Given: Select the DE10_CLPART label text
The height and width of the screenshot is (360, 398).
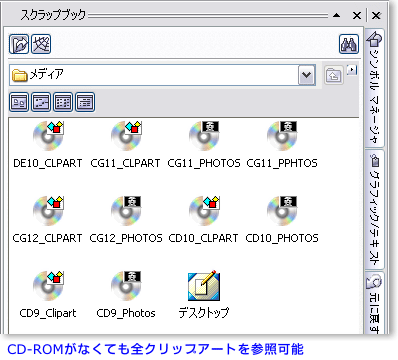Looking at the screenshot, I should (48, 163).
